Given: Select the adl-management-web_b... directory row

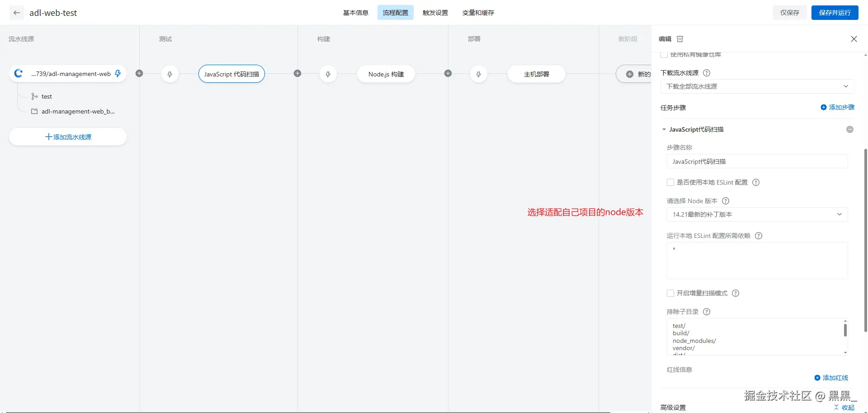Looking at the screenshot, I should pos(72,111).
